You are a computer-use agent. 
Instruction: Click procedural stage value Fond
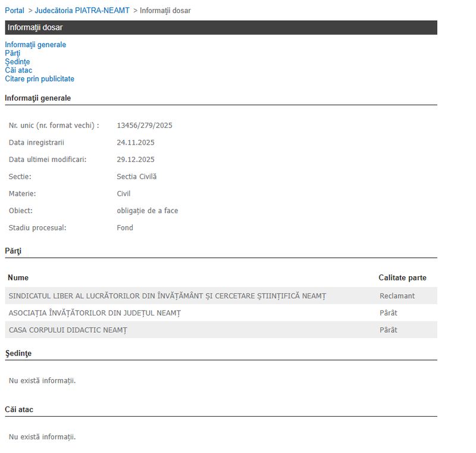coord(125,227)
